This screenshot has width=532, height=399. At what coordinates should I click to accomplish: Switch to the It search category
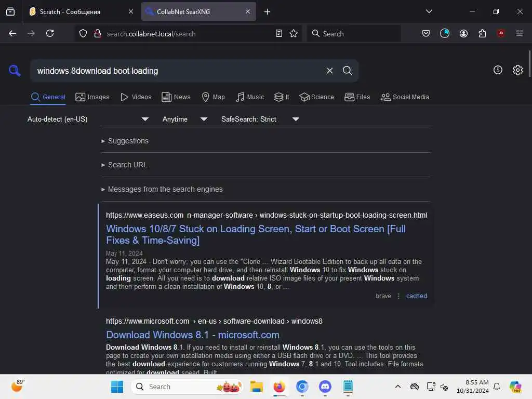coord(282,97)
